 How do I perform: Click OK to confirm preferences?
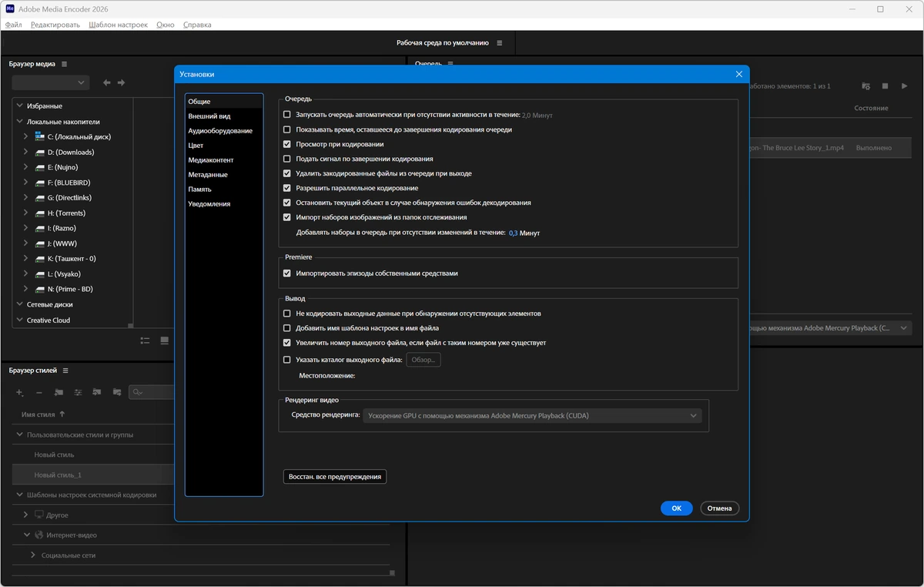tap(677, 508)
